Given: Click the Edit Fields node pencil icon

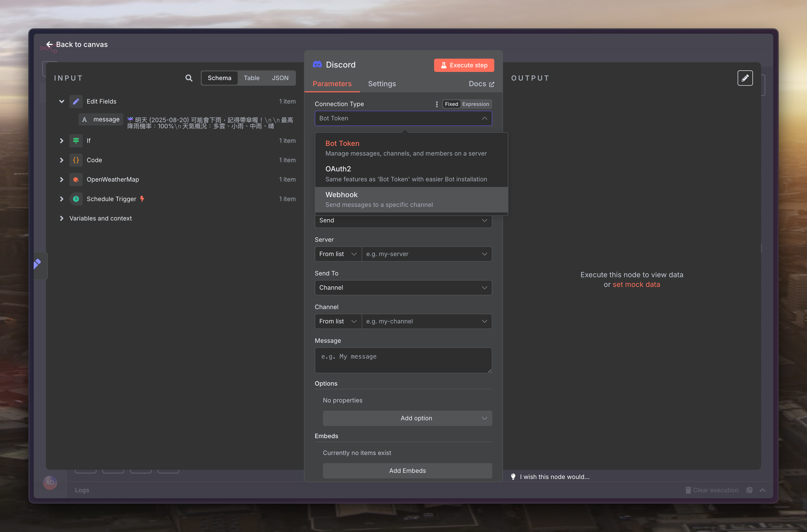Looking at the screenshot, I should (76, 102).
